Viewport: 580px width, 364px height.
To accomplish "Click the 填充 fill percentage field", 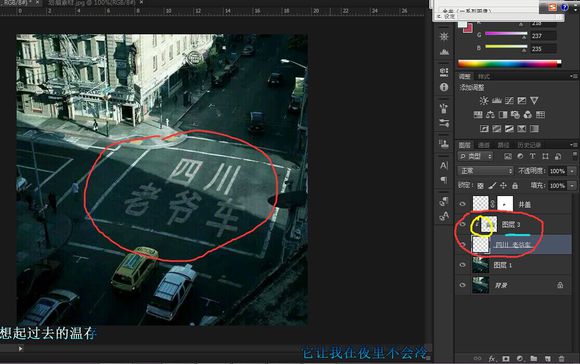I will click(x=557, y=185).
